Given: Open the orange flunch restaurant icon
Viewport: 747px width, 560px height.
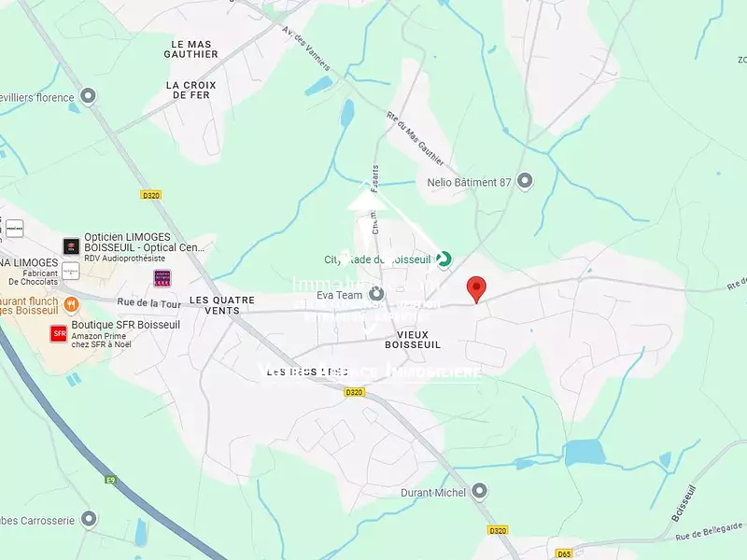Looking at the screenshot, I should click(x=71, y=304).
